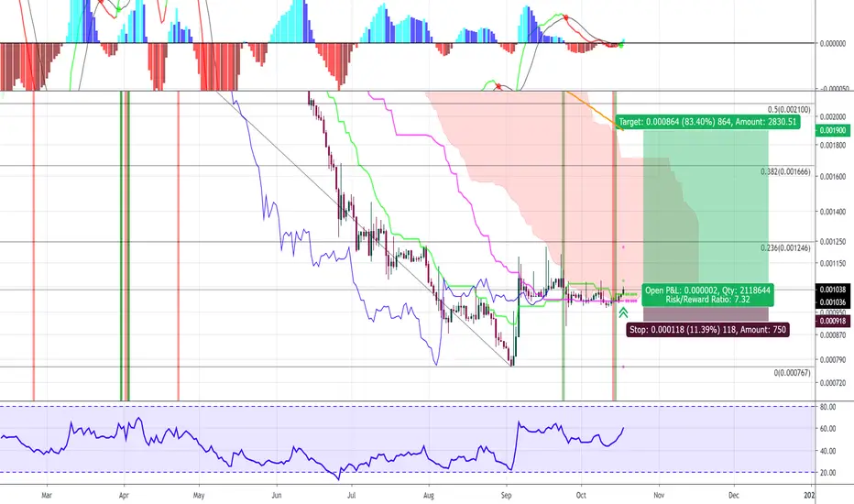Select the 0.236(0.001246) Fibonacci level label
854x504 pixels.
coord(785,248)
